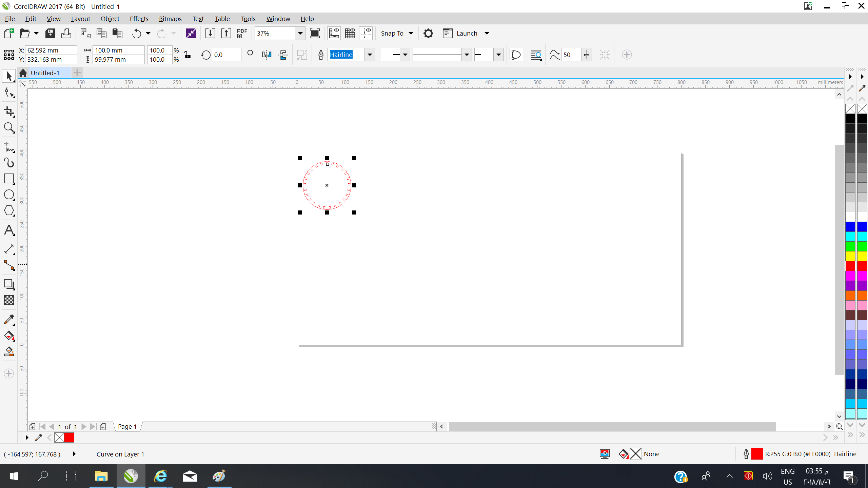The height and width of the screenshot is (488, 868).
Task: Click the Print icon
Action: click(66, 33)
